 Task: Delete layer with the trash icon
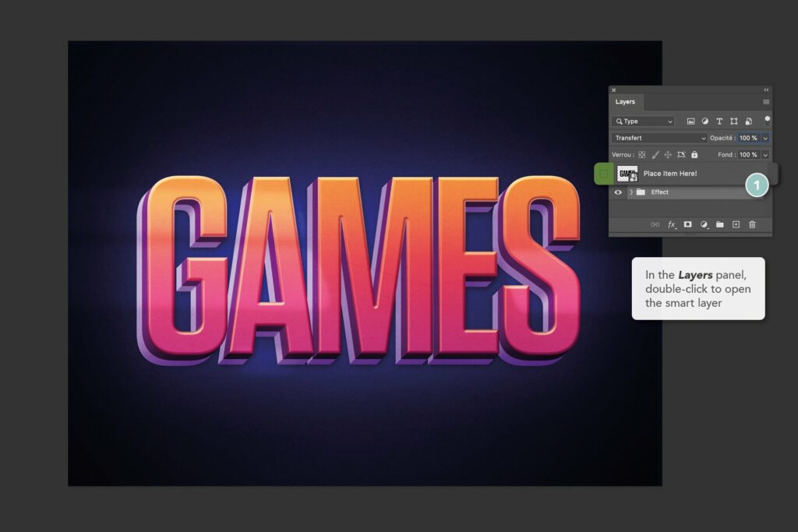point(751,224)
